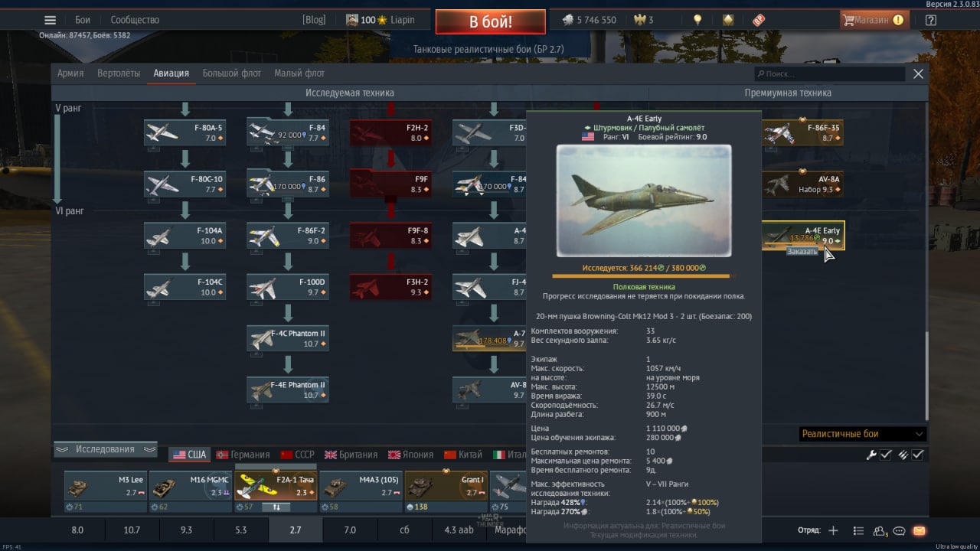Select the F-86F-2 aircraft card
The height and width of the screenshot is (551, 980).
coord(288,235)
